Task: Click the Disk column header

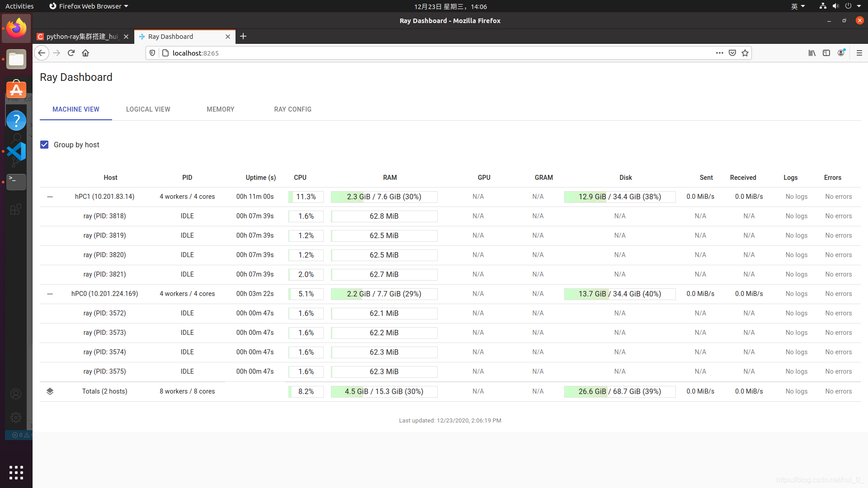Action: click(x=626, y=178)
